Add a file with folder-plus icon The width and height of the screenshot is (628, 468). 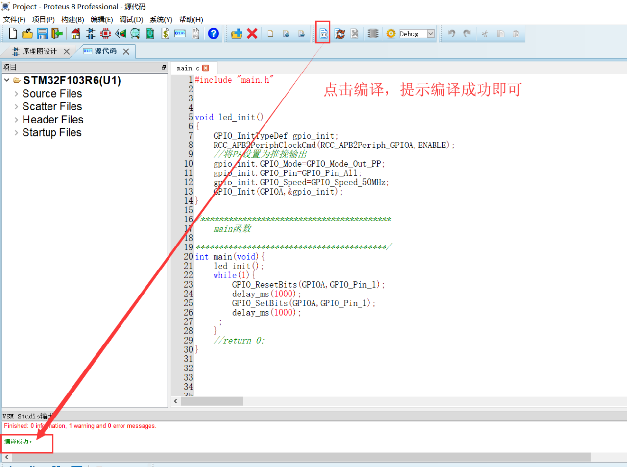tap(236, 34)
